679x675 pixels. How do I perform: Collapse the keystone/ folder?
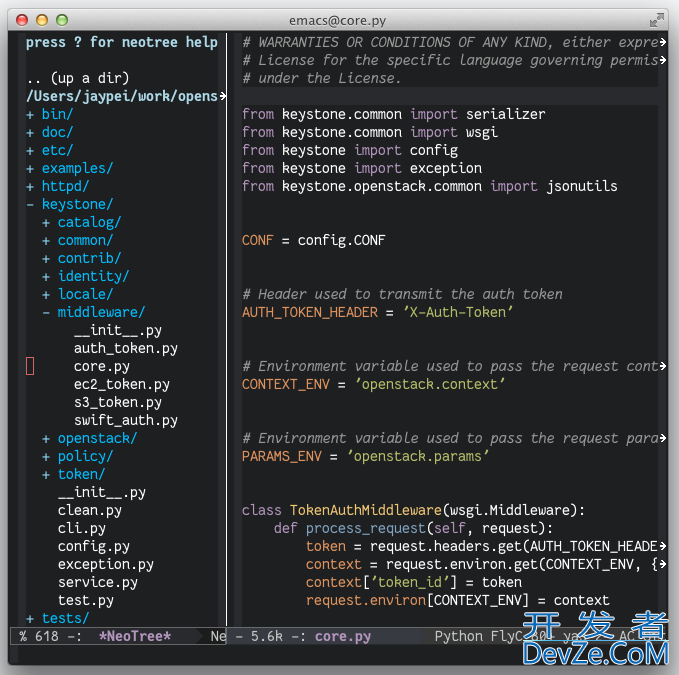tap(76, 204)
